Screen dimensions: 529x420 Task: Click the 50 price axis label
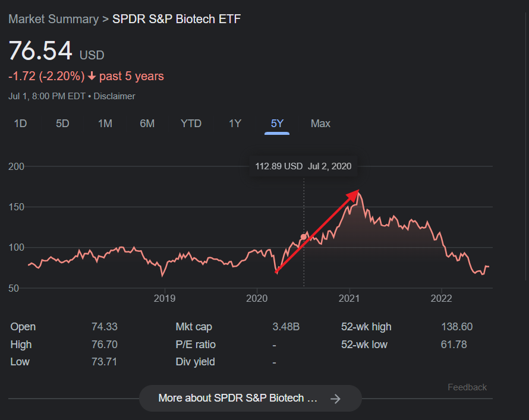pyautogui.click(x=14, y=288)
